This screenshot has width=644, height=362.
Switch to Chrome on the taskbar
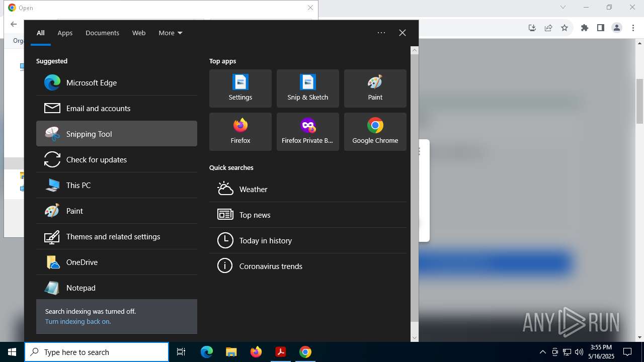(305, 352)
